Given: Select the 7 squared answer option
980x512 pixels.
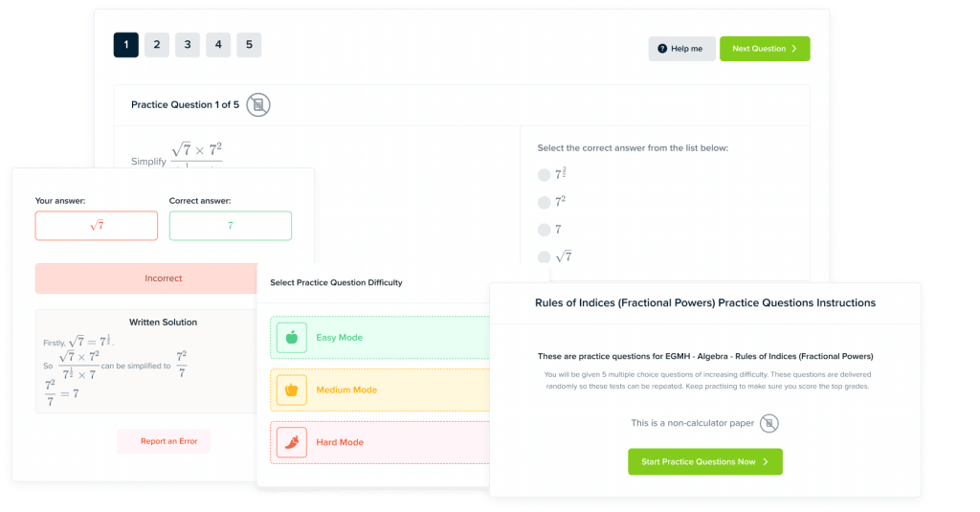Looking at the screenshot, I should tap(545, 203).
